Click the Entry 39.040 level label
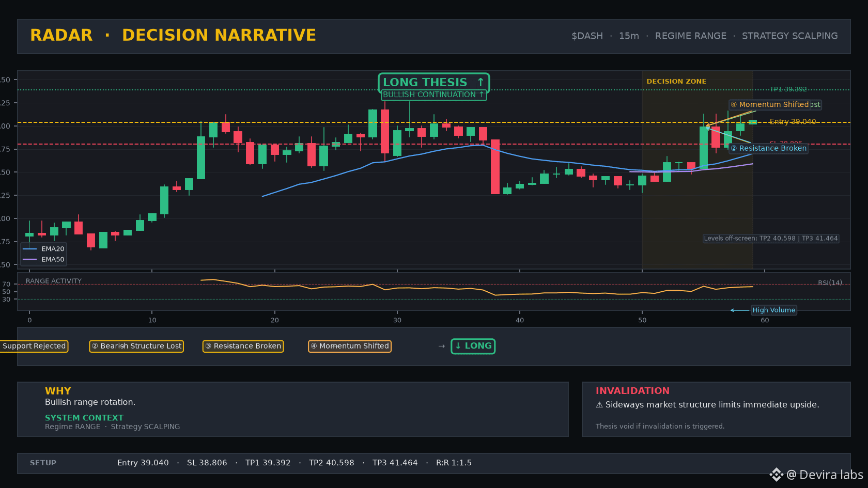This screenshot has width=868, height=488. coord(793,122)
